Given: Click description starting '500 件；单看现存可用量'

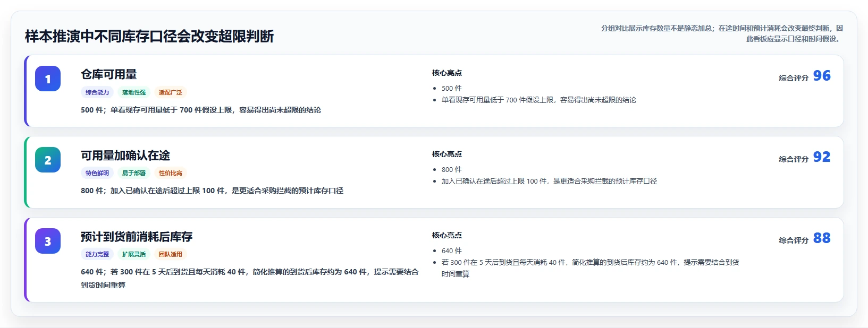Looking at the screenshot, I should [x=201, y=110].
